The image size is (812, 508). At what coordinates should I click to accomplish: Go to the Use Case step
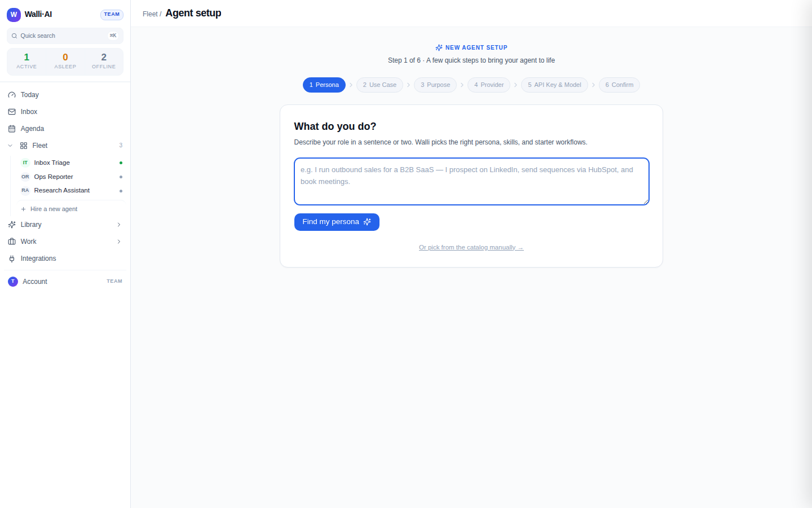click(379, 85)
